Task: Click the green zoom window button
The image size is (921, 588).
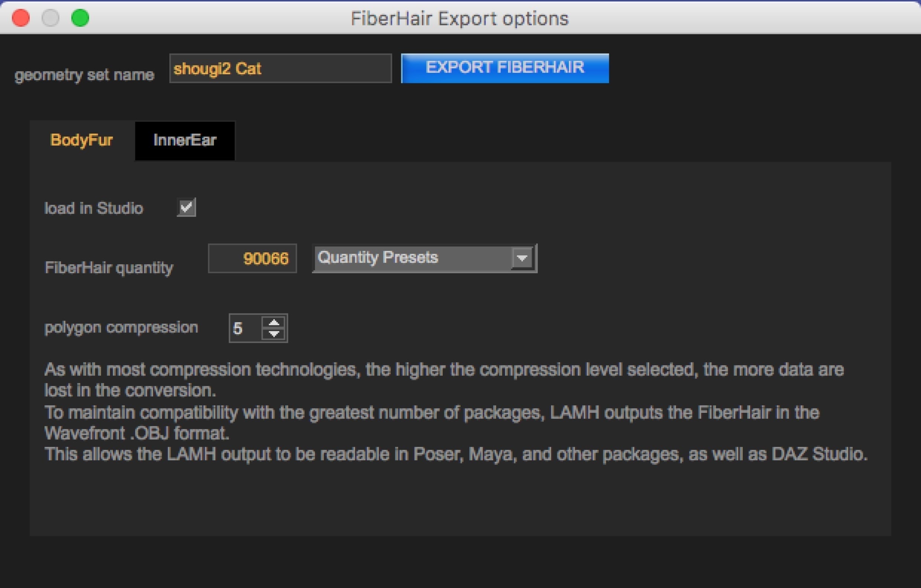Action: click(x=80, y=18)
